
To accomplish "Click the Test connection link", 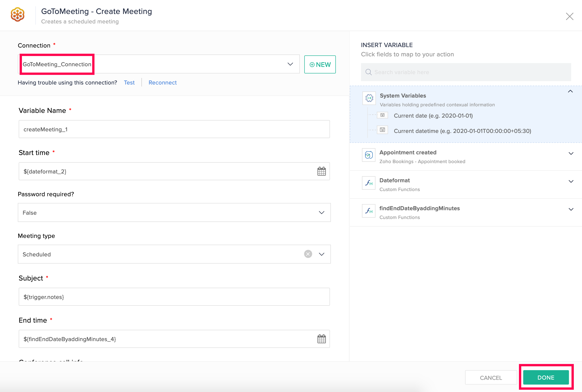I will coord(129,82).
